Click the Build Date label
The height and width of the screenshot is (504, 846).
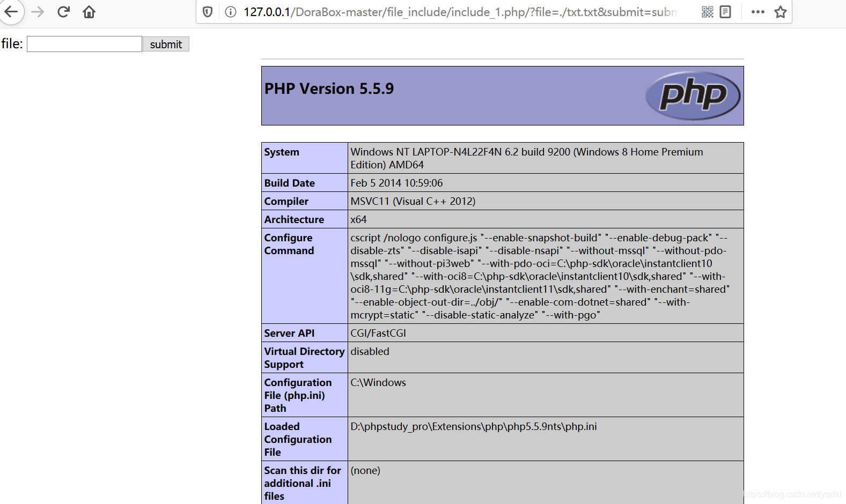290,183
